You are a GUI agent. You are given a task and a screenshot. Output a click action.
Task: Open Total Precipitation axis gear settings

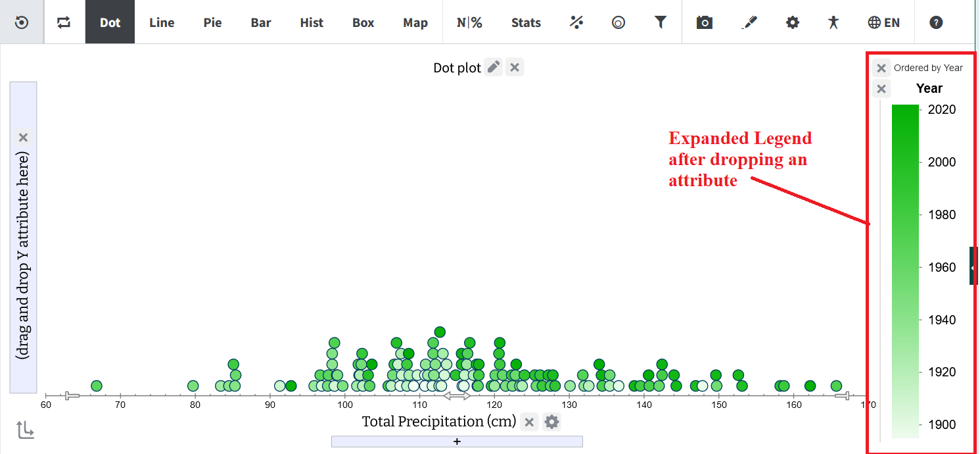(x=551, y=422)
